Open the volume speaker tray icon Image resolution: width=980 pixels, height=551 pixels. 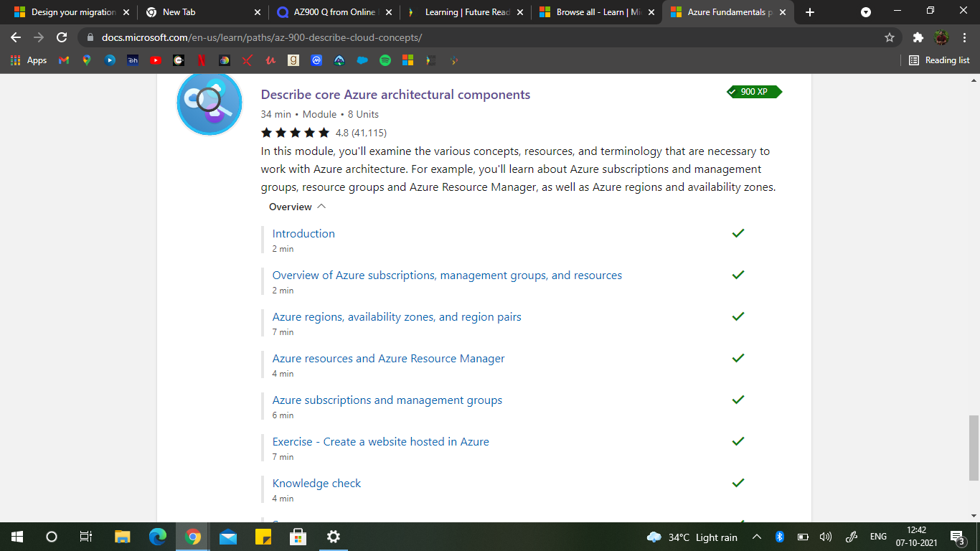click(826, 537)
